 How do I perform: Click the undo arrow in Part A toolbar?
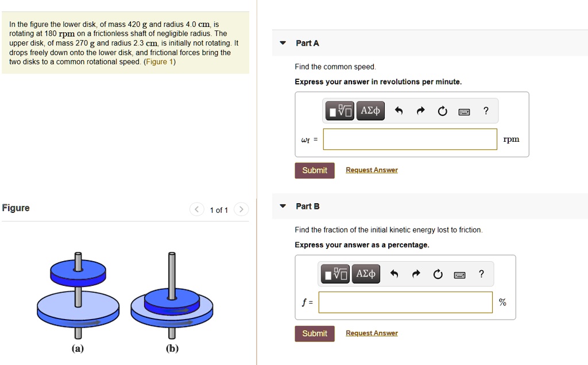(x=399, y=110)
